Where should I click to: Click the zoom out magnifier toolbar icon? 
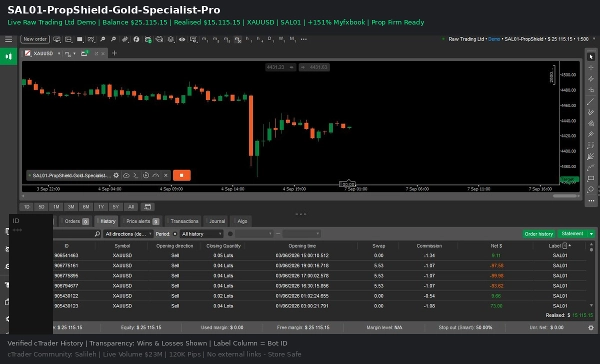(113, 39)
